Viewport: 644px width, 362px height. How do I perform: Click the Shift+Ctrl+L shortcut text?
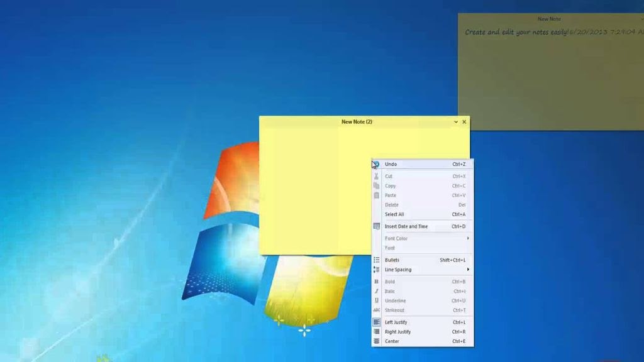453,260
